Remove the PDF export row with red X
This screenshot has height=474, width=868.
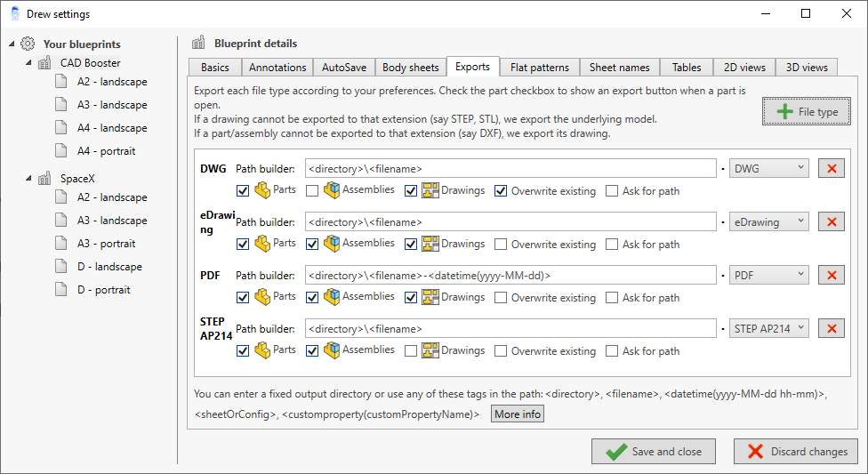[x=831, y=276]
